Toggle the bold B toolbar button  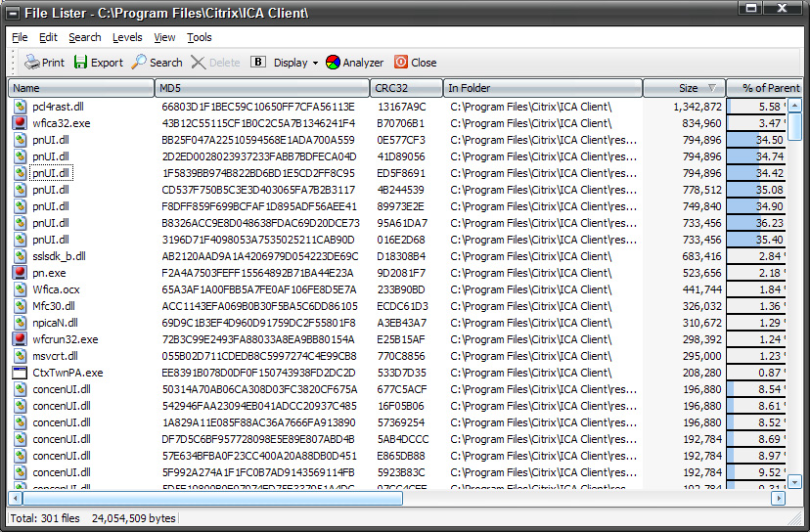click(x=258, y=63)
